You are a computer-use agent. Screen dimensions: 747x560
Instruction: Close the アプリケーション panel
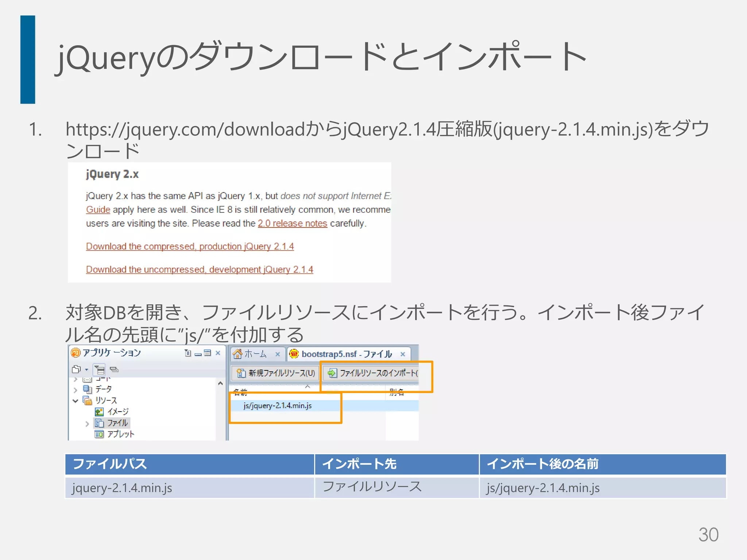coord(218,353)
